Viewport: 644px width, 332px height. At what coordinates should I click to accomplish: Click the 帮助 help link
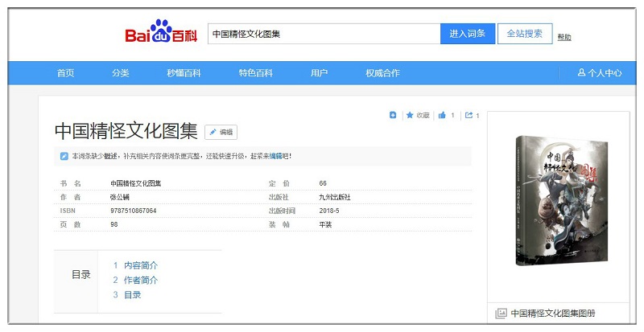tap(564, 37)
